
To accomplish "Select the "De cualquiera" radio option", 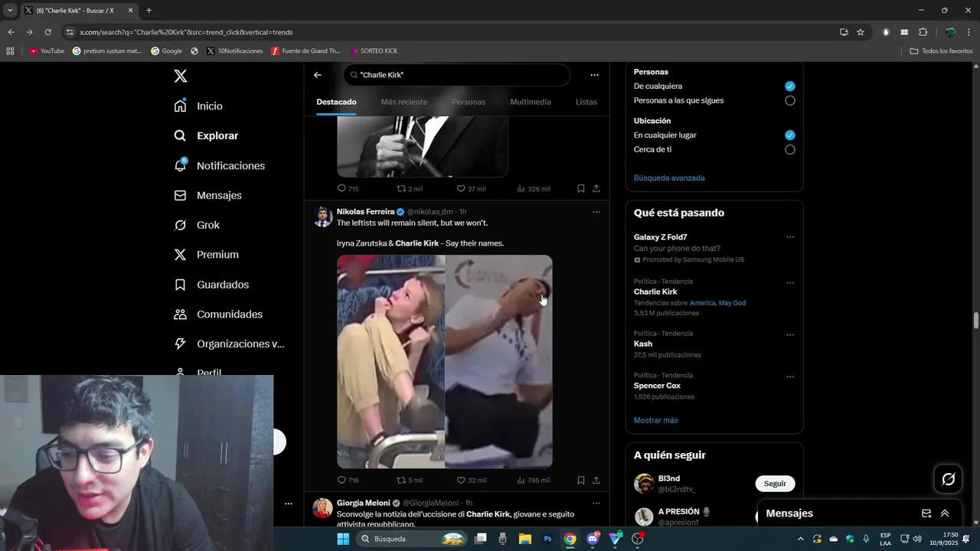I will [790, 86].
